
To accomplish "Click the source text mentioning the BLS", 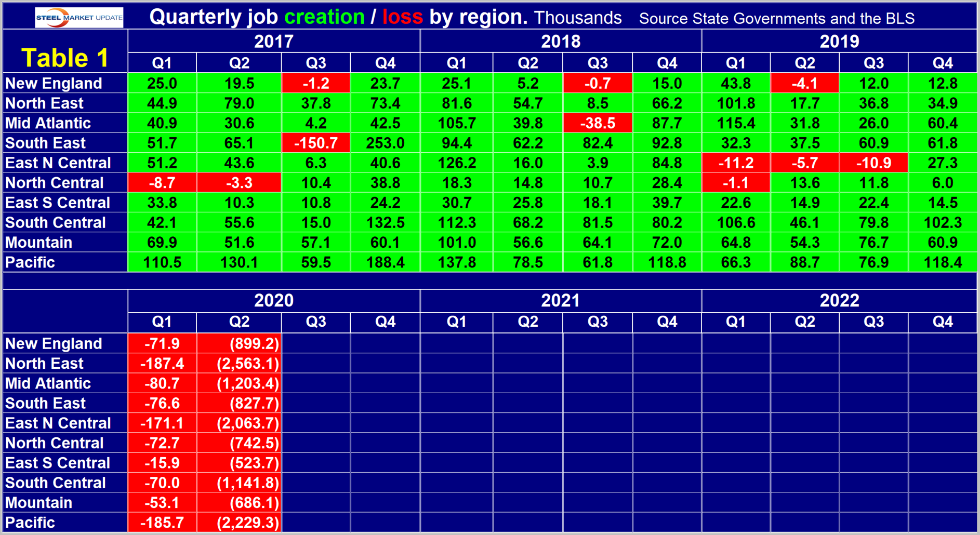I will click(776, 19).
